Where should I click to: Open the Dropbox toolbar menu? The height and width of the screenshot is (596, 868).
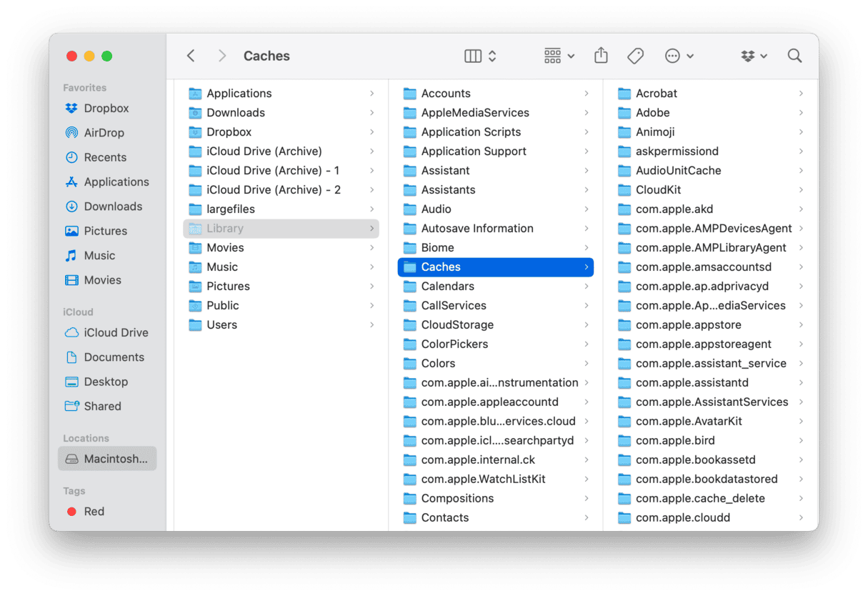(x=754, y=56)
